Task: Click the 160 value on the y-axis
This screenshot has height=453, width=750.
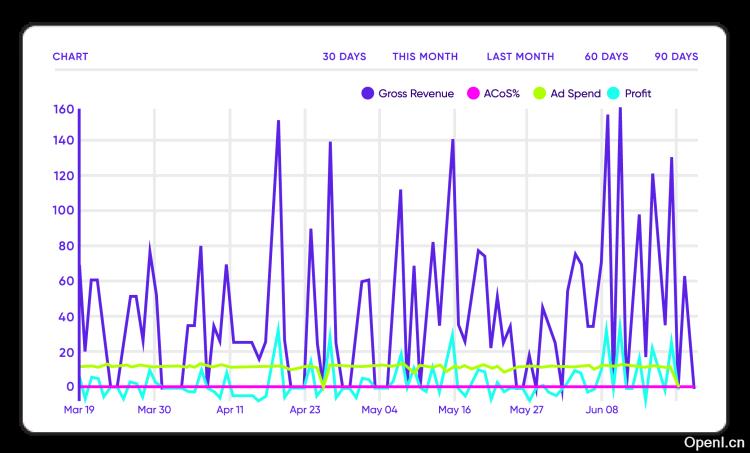Action: 64,110
